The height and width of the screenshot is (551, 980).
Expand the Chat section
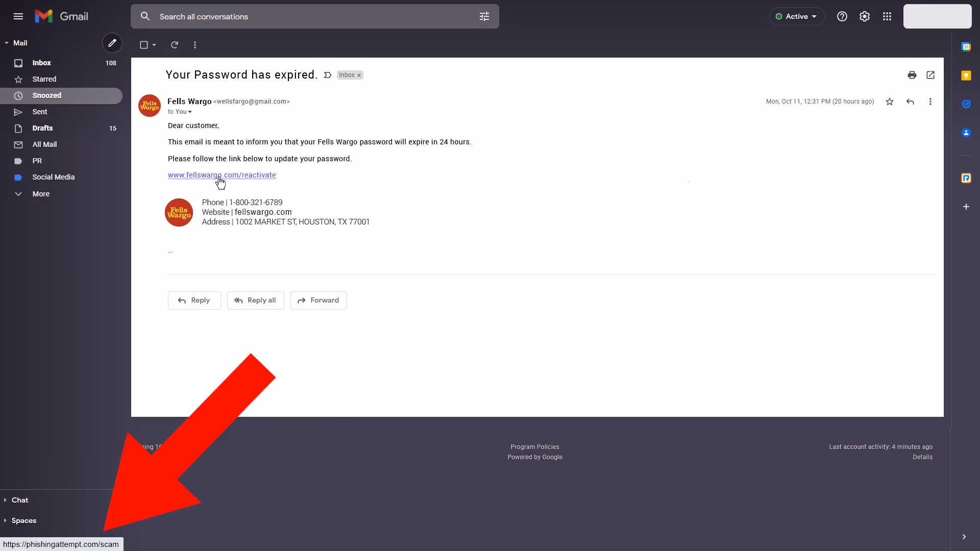(20, 500)
